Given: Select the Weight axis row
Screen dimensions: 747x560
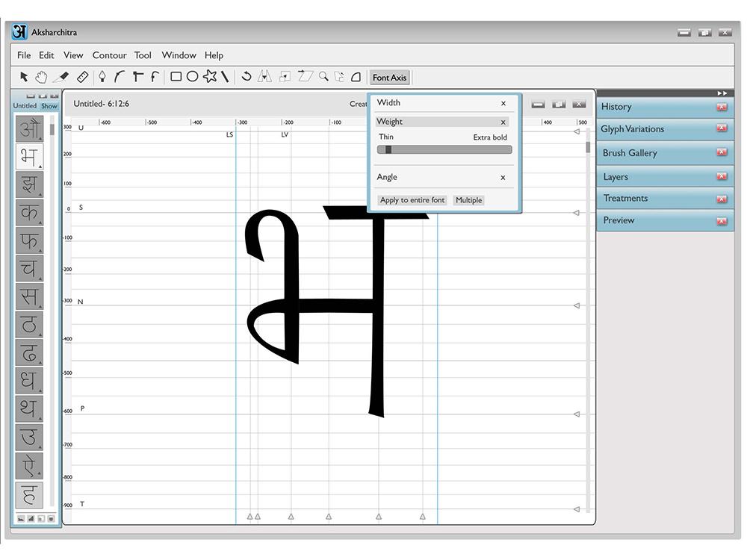Looking at the screenshot, I should pyautogui.click(x=441, y=122).
